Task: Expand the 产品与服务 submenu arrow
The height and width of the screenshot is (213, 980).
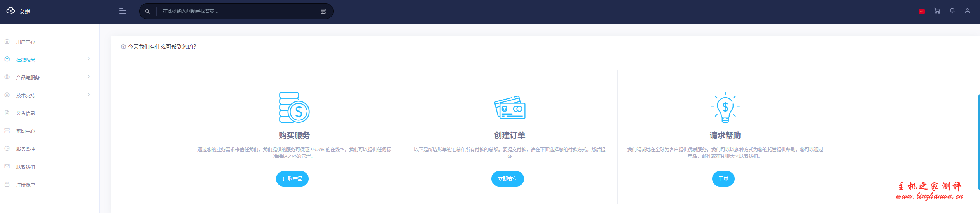Action: pos(89,77)
